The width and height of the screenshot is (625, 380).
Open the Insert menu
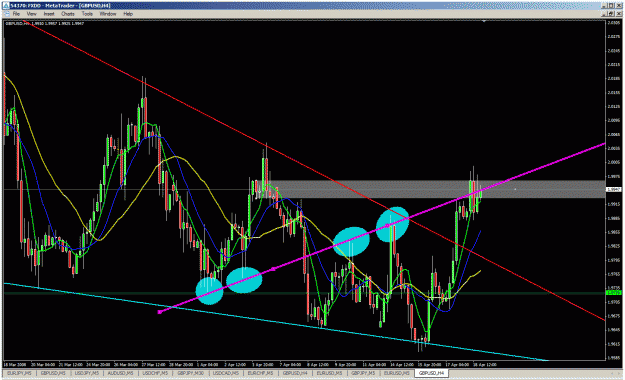pos(49,14)
